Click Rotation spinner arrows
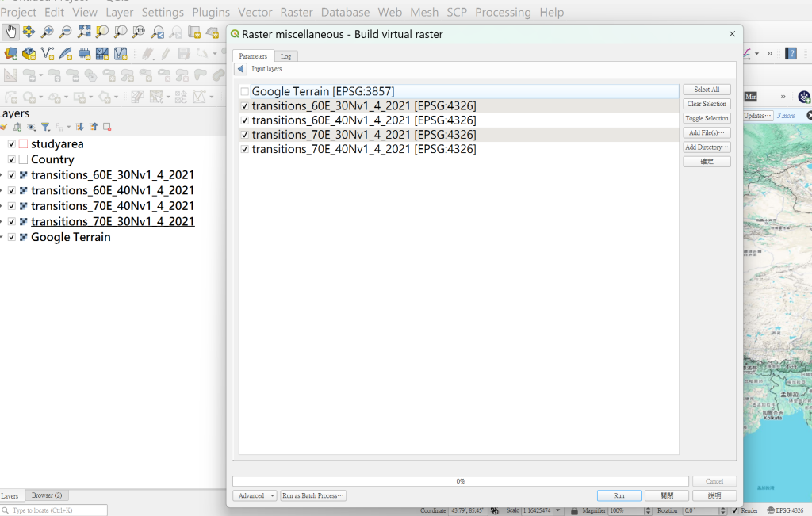 point(723,510)
